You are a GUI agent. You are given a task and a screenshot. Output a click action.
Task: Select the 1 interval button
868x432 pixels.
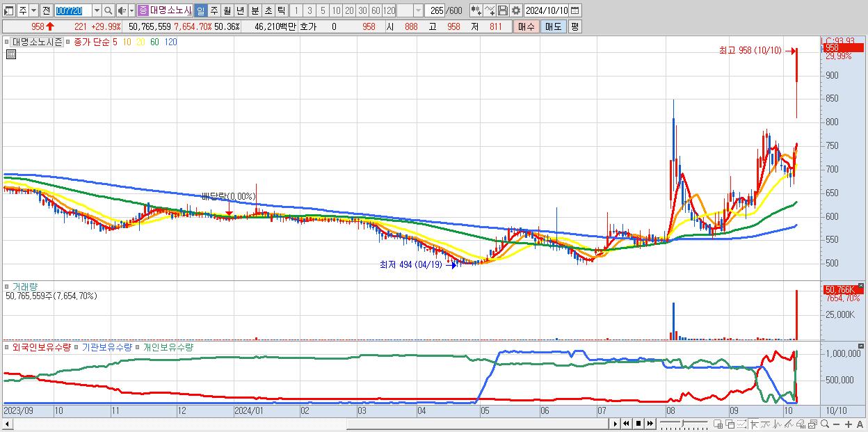pyautogui.click(x=296, y=10)
